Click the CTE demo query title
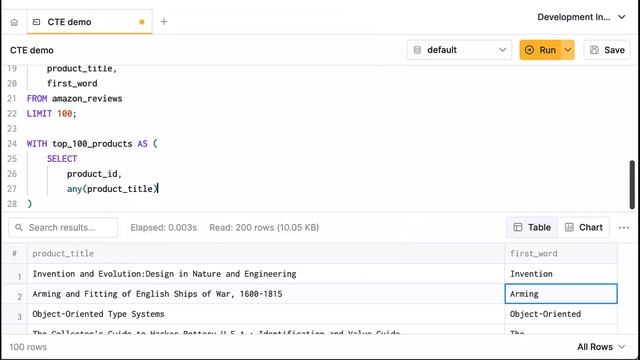This screenshot has width=640, height=360. pyautogui.click(x=32, y=50)
